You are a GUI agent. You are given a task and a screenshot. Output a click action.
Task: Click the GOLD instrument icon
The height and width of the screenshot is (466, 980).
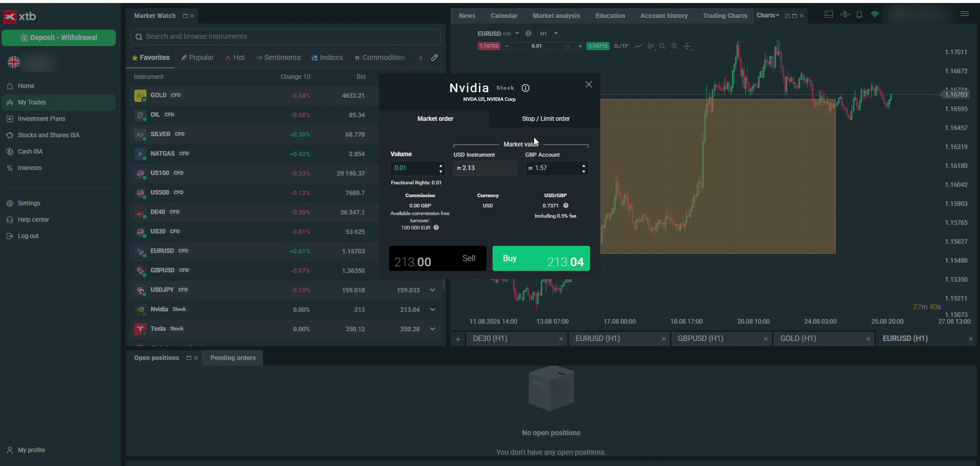click(140, 95)
